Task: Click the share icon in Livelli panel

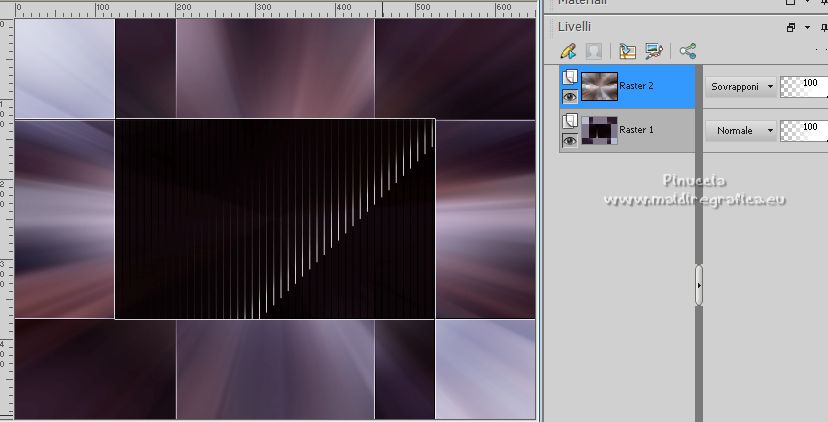Action: 688,51
